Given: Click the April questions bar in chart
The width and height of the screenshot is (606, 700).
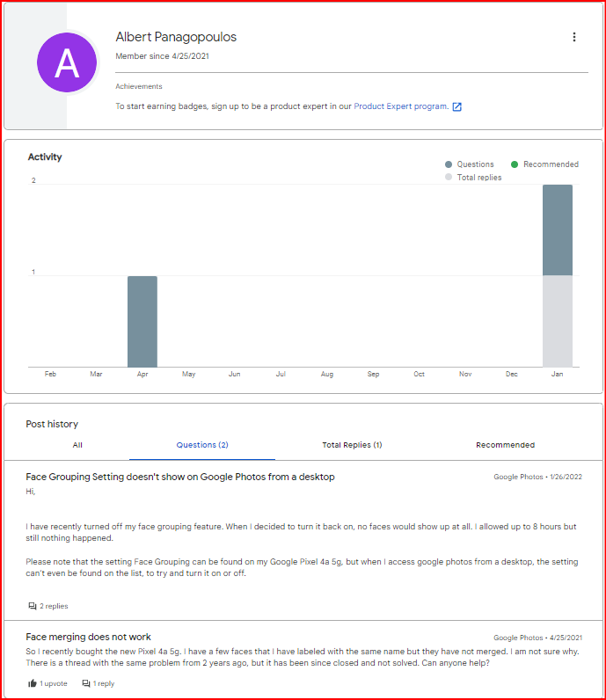Looking at the screenshot, I should click(x=142, y=322).
